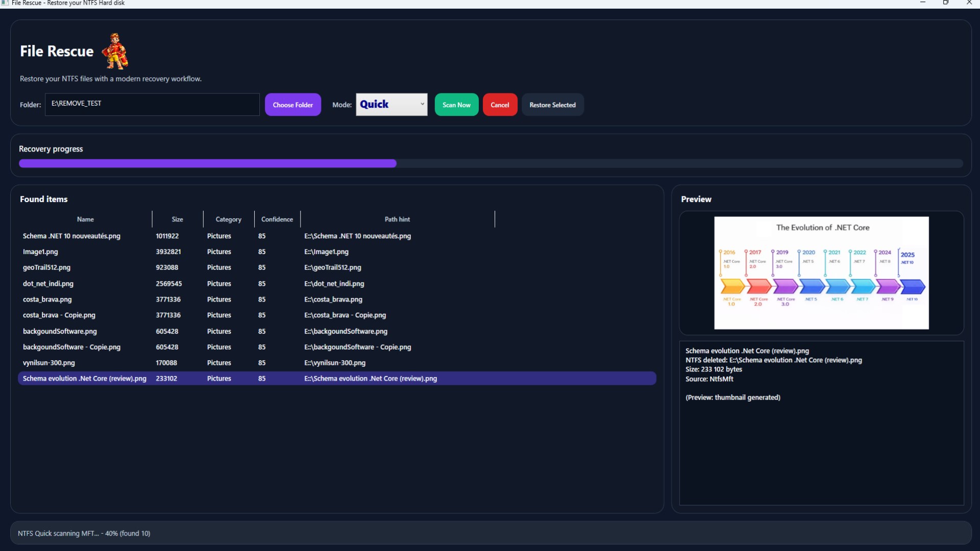
Task: Click the .NET Core evolution preview thumbnail
Action: point(821,273)
